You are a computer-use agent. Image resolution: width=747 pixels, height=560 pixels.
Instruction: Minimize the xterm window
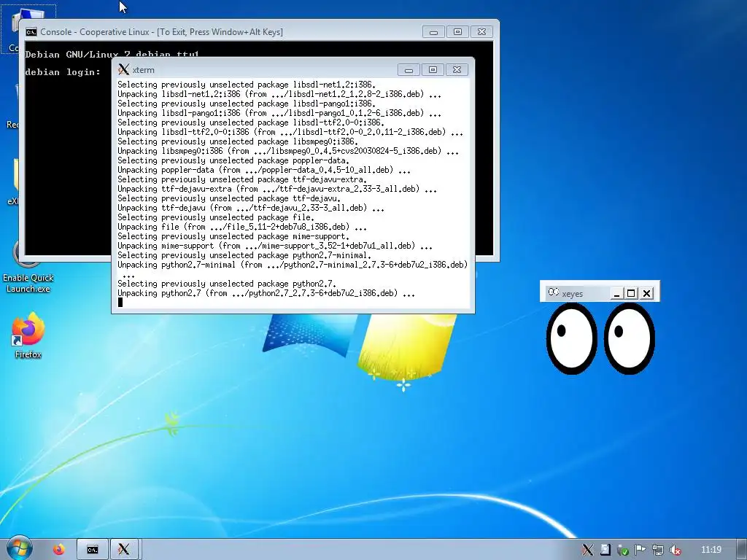tap(409, 70)
